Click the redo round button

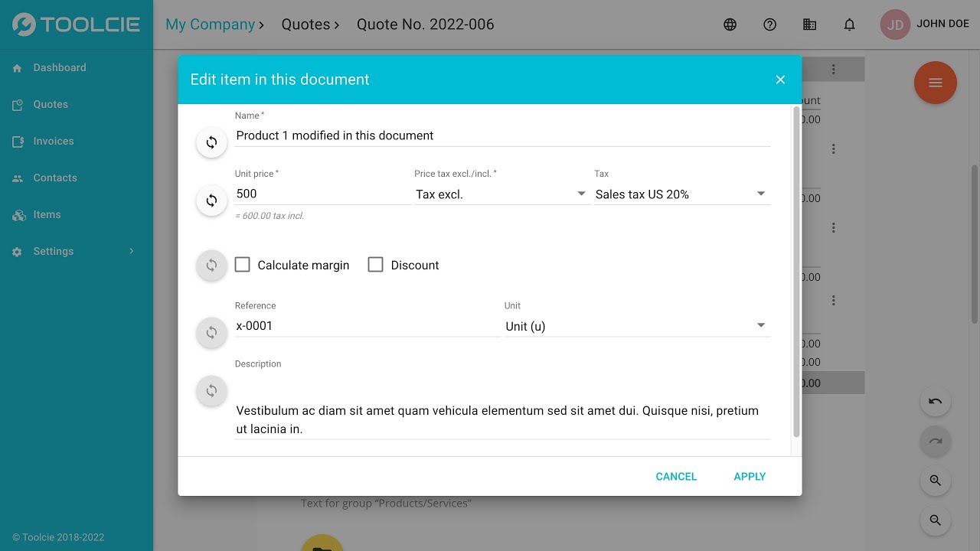[x=936, y=441]
